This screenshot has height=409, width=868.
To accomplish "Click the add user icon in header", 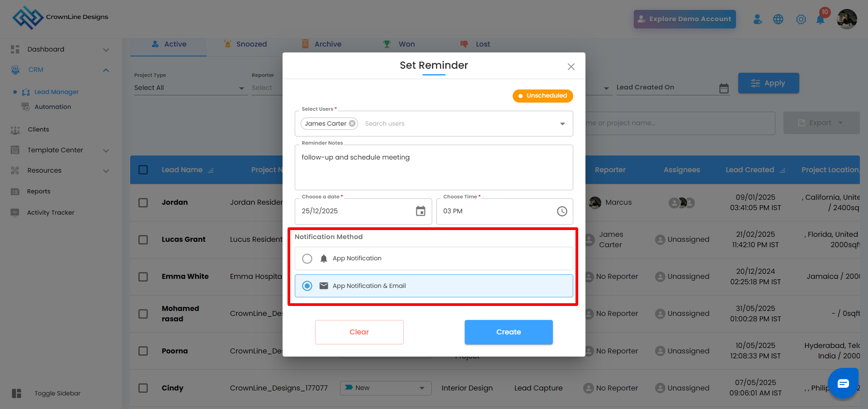I will tap(758, 19).
